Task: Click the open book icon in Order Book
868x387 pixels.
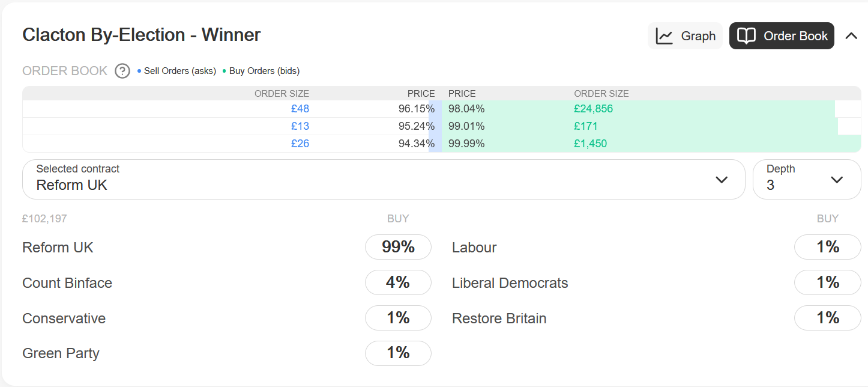Action: 746,36
